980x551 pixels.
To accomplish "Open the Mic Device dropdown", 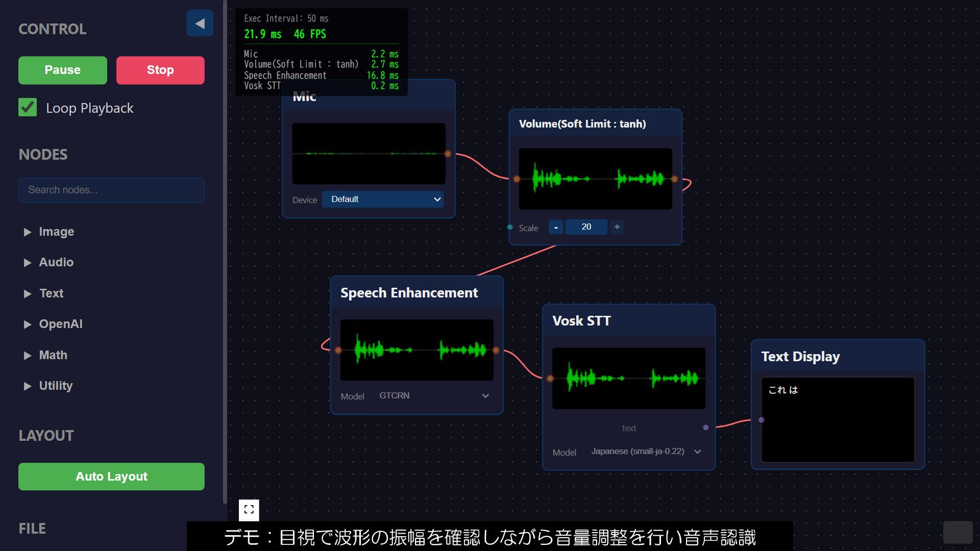I will (x=383, y=199).
